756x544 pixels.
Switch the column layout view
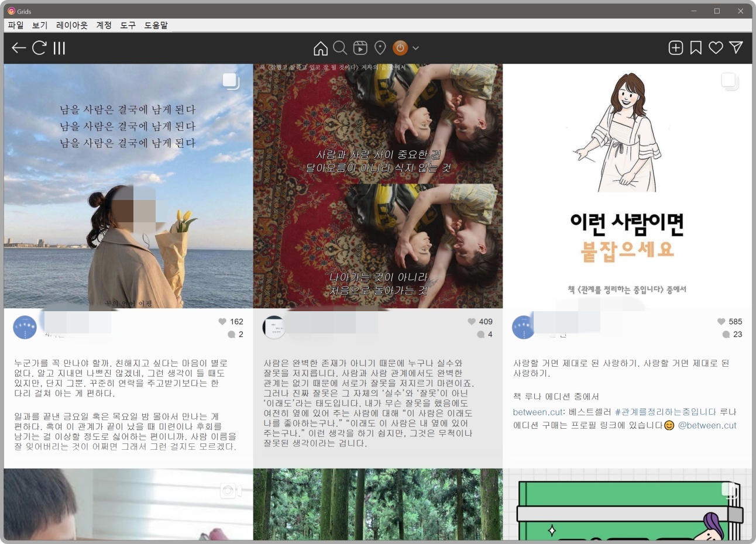click(x=57, y=48)
